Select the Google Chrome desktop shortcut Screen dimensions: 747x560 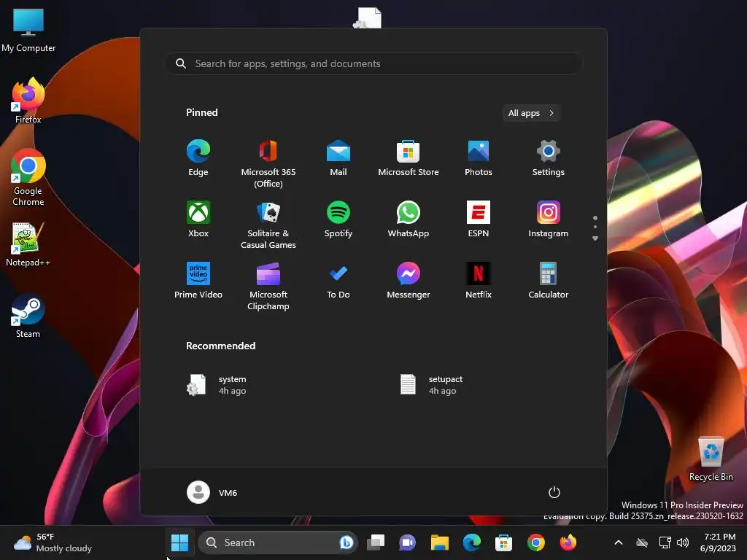click(x=28, y=177)
